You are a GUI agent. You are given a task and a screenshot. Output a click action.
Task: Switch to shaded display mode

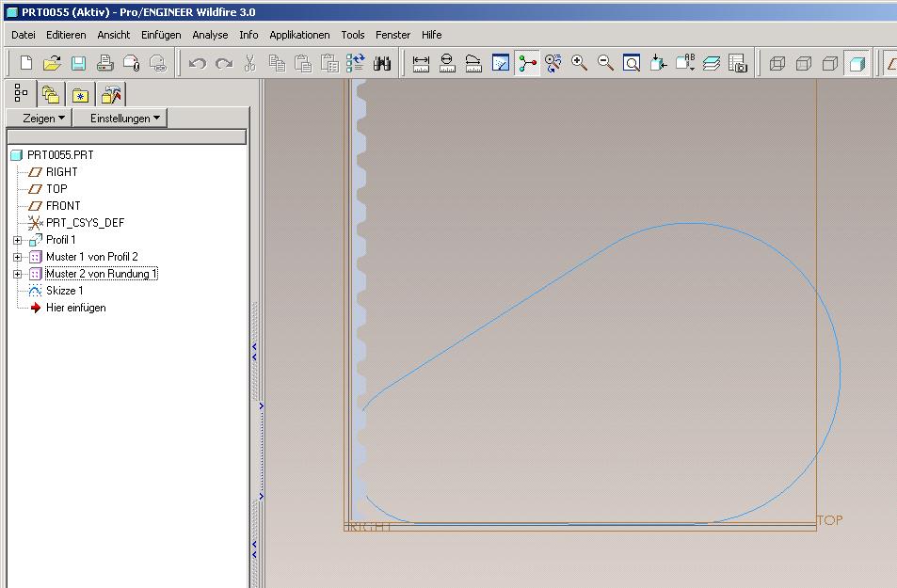coord(857,63)
